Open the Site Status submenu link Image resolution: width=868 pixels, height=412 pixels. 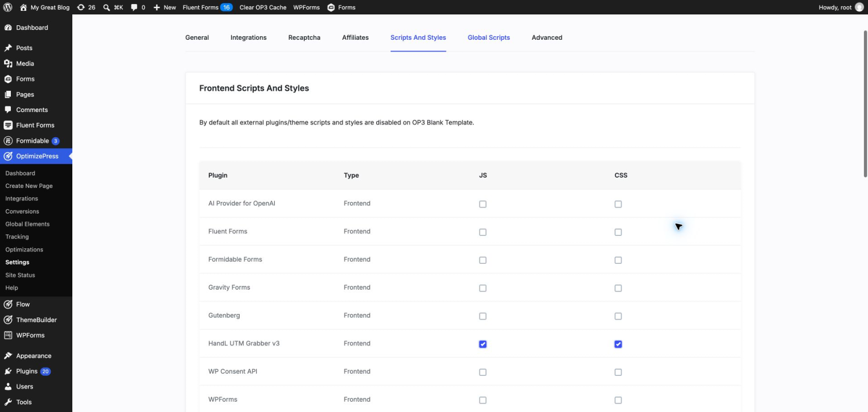(x=20, y=275)
